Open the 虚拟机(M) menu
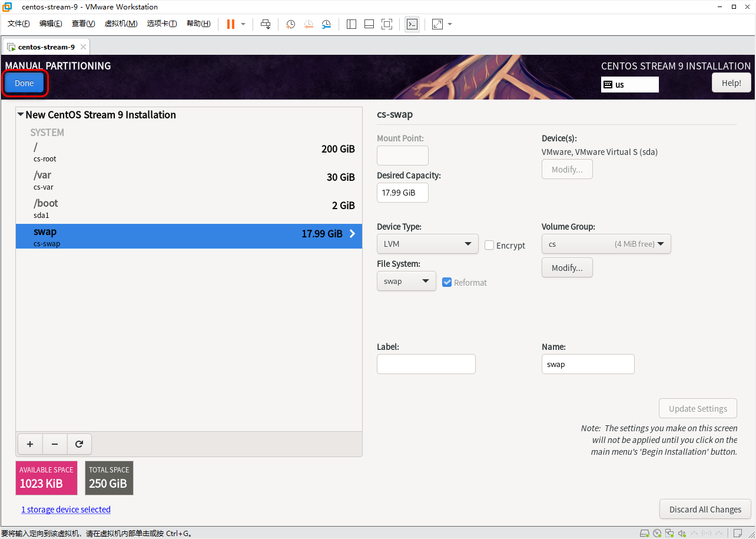This screenshot has height=539, width=756. click(121, 24)
